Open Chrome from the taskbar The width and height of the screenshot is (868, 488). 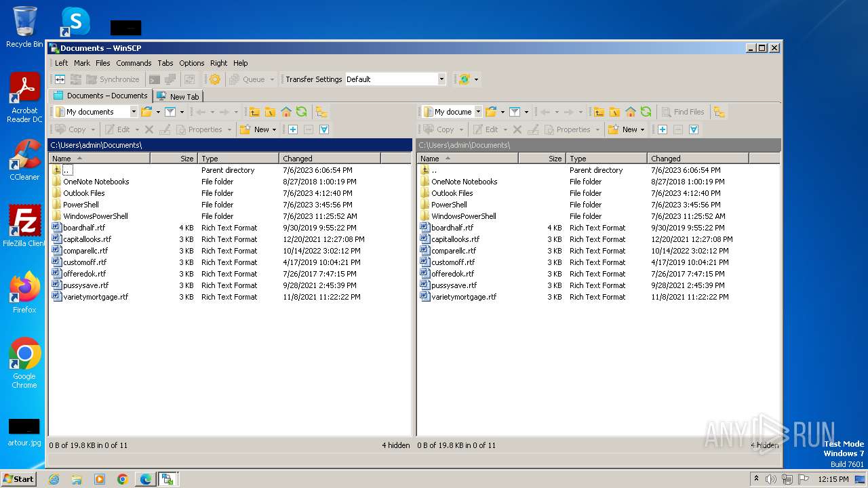tap(122, 479)
